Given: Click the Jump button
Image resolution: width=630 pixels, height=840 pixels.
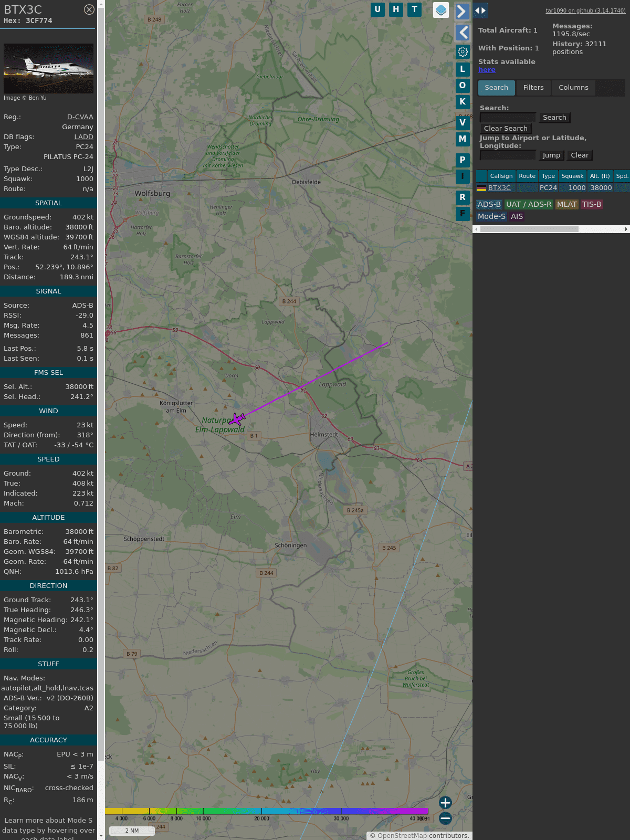Looking at the screenshot, I should [551, 155].
